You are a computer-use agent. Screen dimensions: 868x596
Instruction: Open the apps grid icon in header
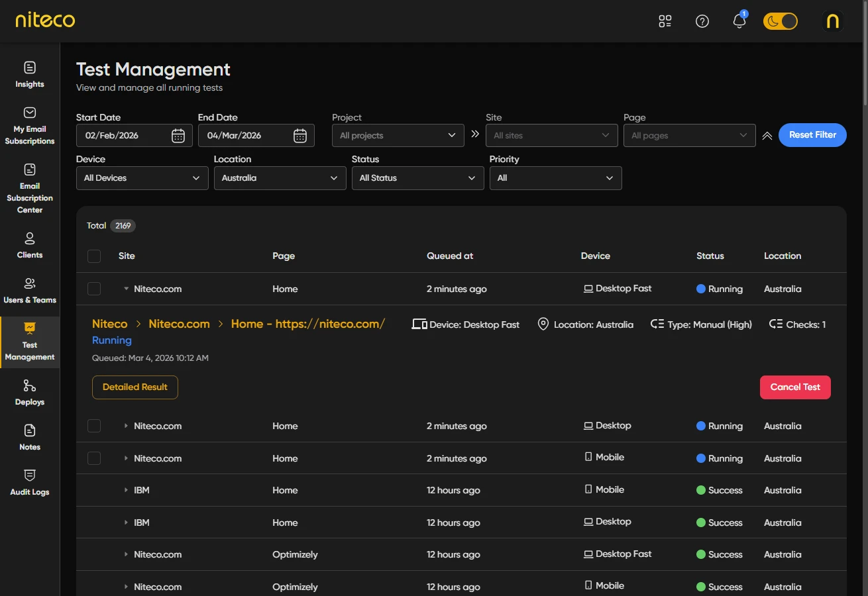pos(665,21)
